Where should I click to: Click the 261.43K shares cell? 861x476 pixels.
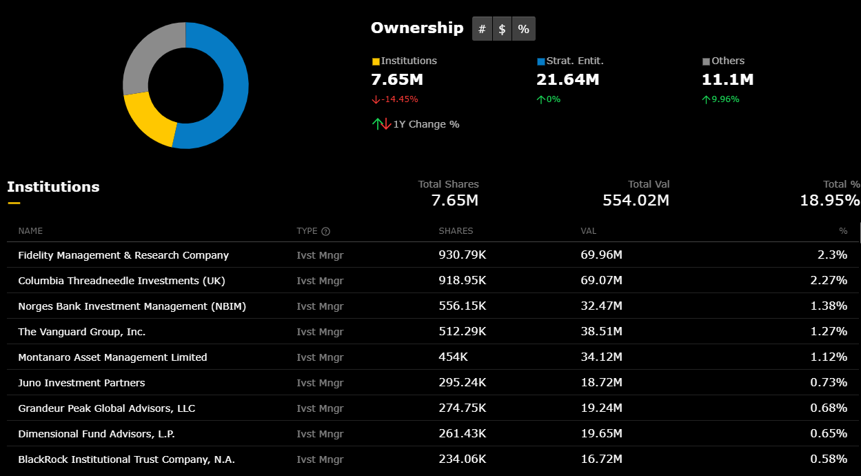click(x=462, y=434)
